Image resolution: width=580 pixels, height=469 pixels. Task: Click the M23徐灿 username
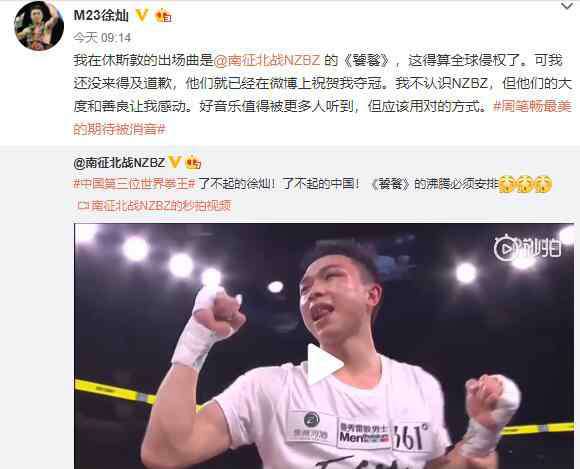[101, 16]
